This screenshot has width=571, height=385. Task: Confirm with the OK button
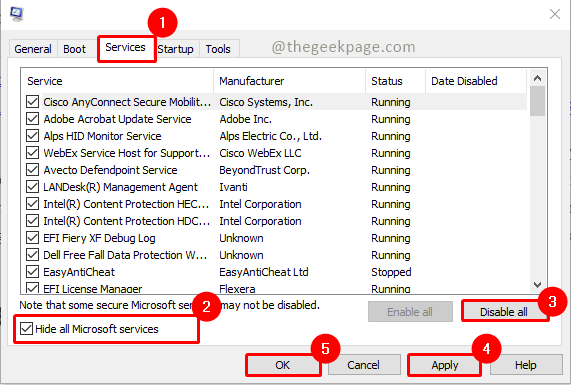(x=283, y=365)
